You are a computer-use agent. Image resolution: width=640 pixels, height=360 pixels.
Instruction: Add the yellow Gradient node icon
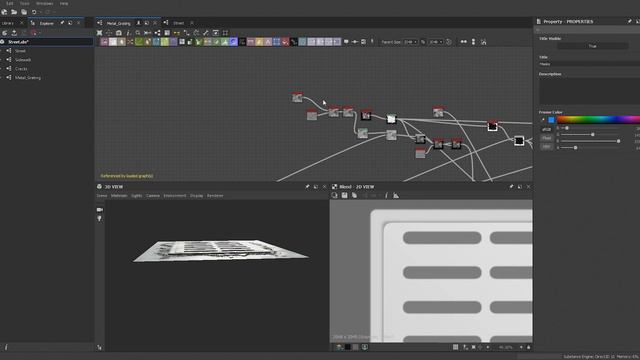click(x=259, y=42)
